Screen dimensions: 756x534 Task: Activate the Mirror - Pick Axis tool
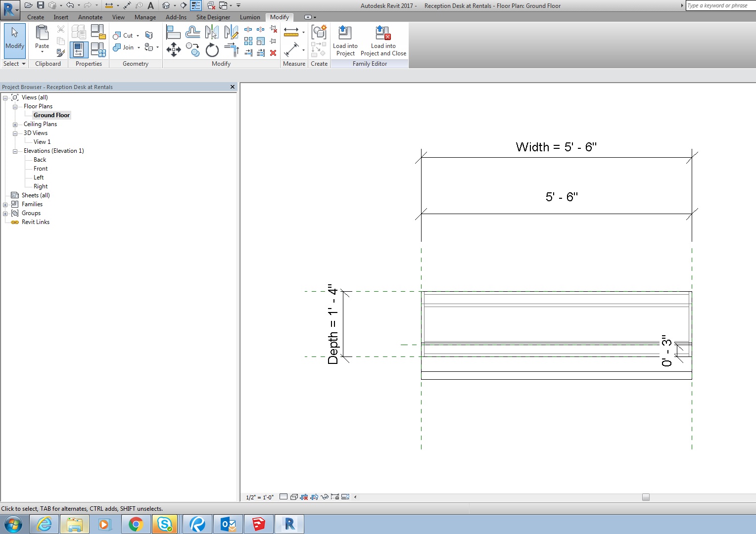point(211,32)
